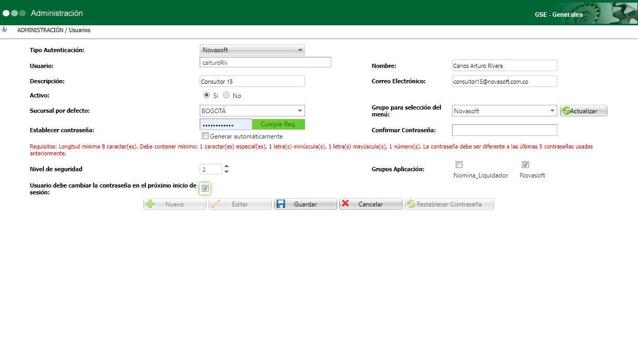
Task: Uncheck the Novasoft group checkbox
Action: [x=525, y=164]
